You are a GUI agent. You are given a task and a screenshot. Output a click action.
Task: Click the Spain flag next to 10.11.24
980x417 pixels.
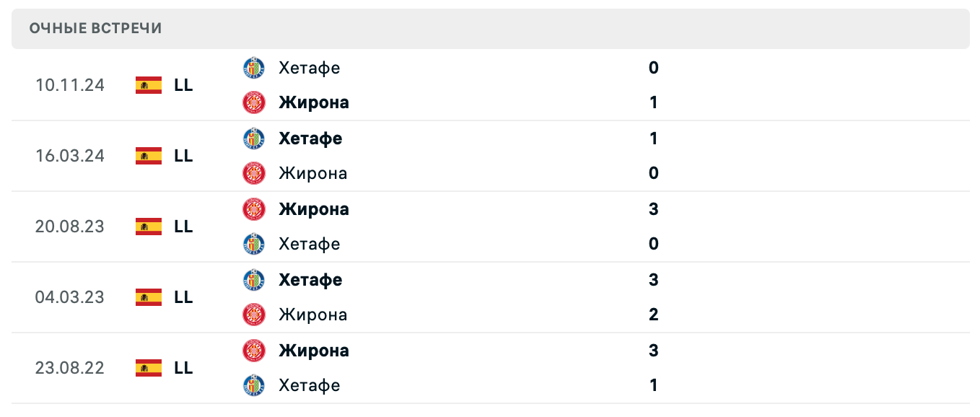point(147,85)
